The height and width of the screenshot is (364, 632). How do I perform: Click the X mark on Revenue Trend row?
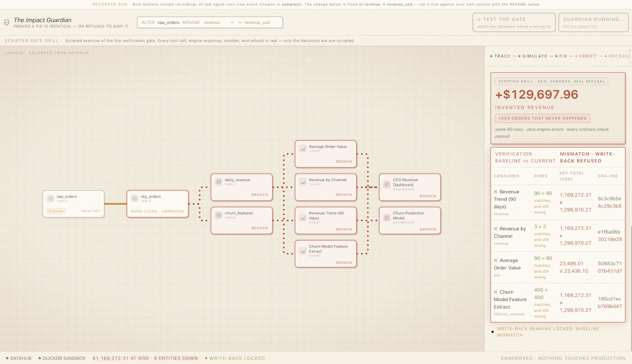tap(496, 191)
